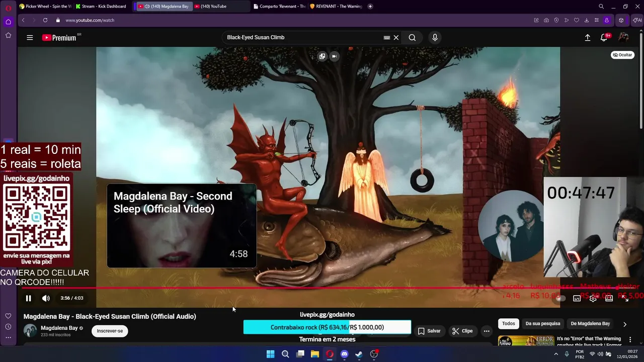Open the Warning recommended video thumbnail
This screenshot has height=362, width=644.
(526, 341)
